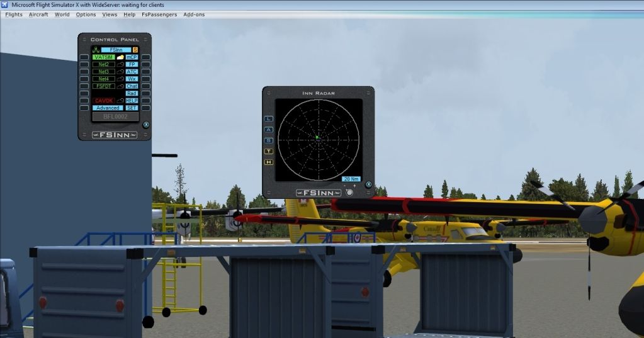The height and width of the screenshot is (338, 644).
Task: Open the Flights menu
Action: (x=14, y=14)
